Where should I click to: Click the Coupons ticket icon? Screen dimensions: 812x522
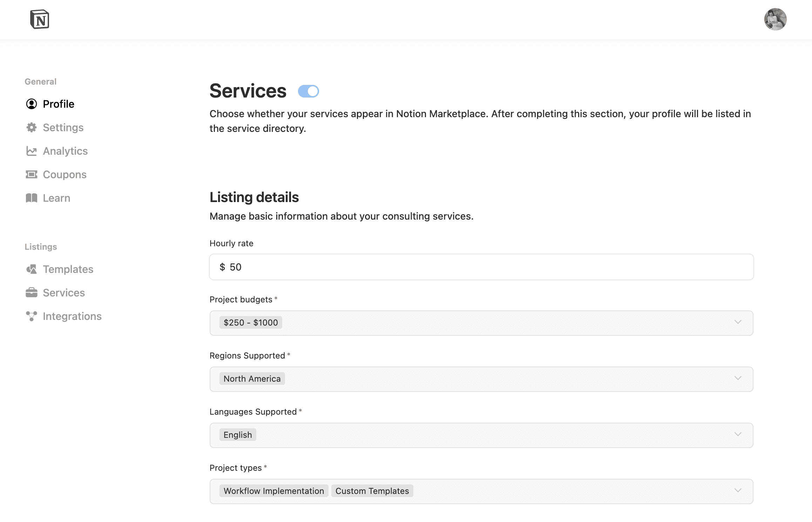pos(32,174)
